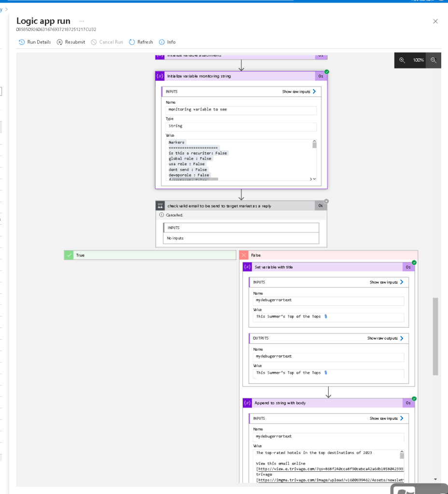
Task: Click the condition icon on check valid email
Action: click(x=160, y=206)
